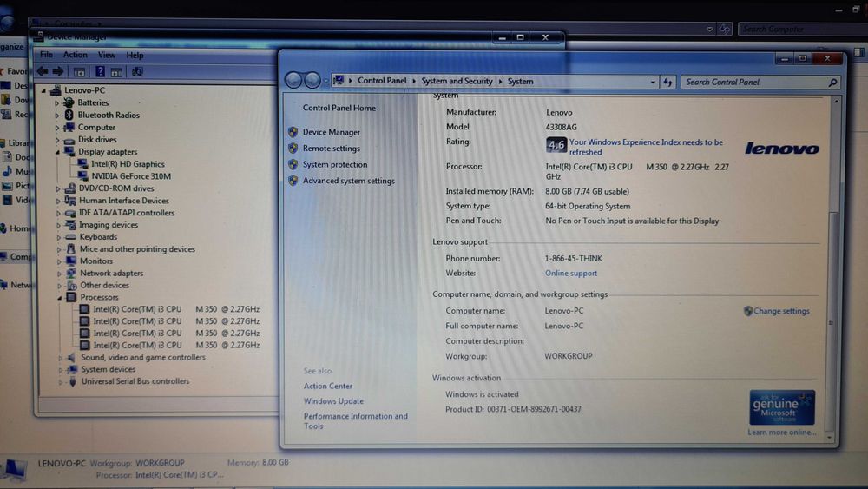868x489 pixels.
Task: Select IDE ATA/ATAPI controllers item
Action: point(127,213)
